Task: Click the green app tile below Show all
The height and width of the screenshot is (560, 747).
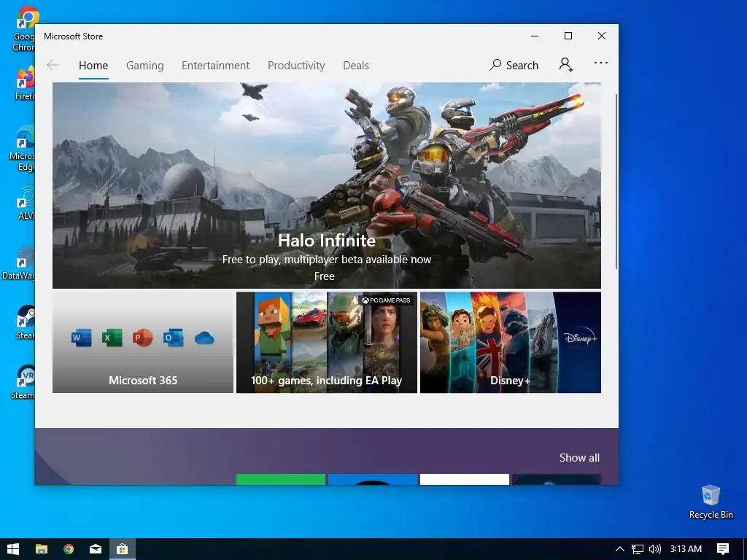Action: [281, 480]
